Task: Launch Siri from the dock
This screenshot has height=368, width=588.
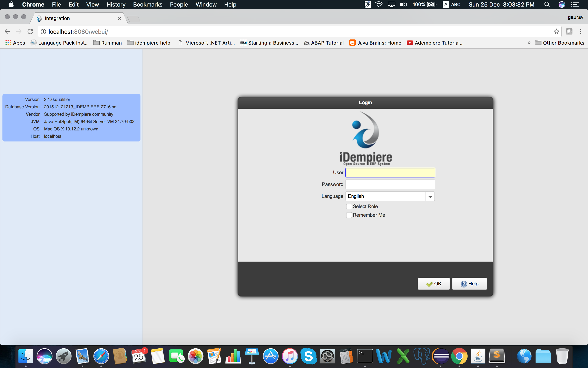Action: [45, 356]
